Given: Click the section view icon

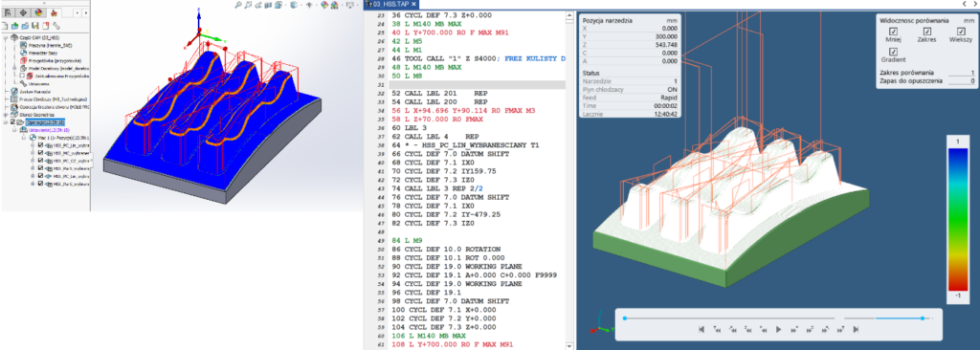Looking at the screenshot, I should click(268, 5).
